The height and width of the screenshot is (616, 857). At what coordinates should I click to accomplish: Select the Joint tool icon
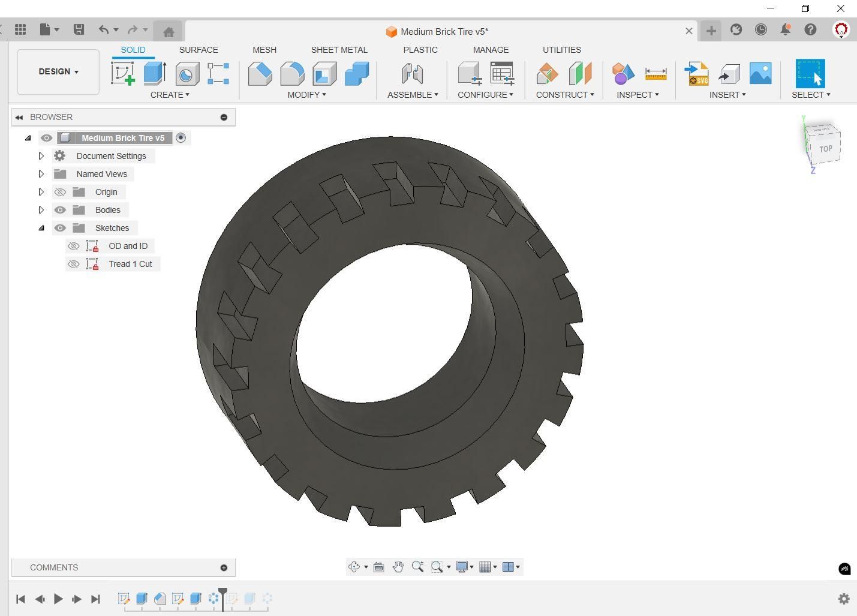412,74
